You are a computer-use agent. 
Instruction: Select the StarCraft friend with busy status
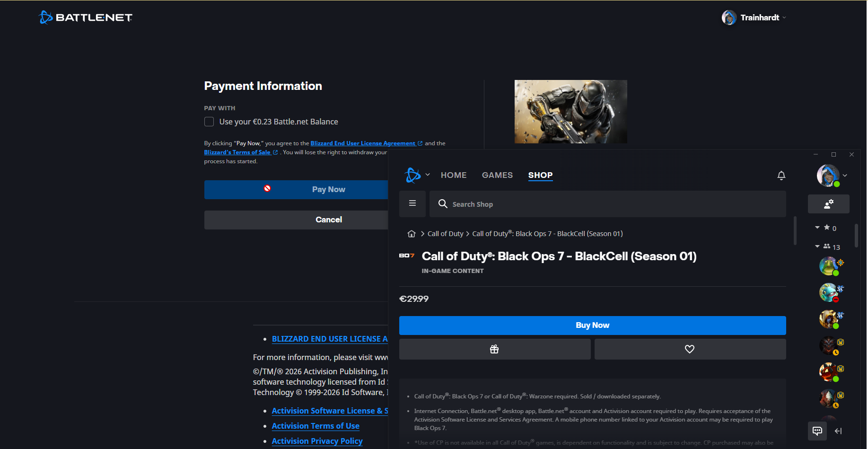[829, 292]
